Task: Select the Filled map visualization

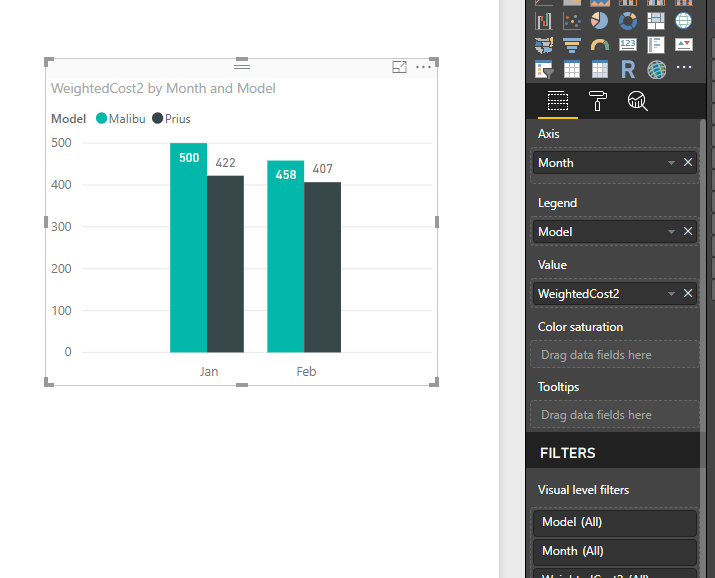Action: 544,45
